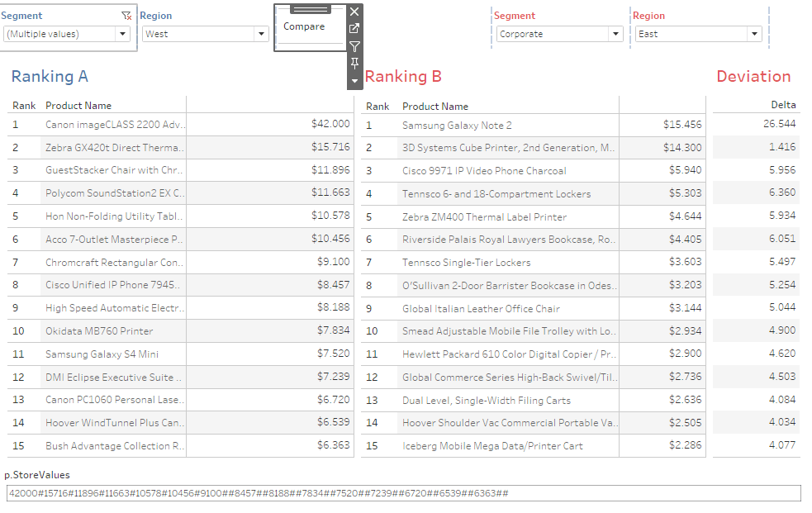Click the use-as-filter funnel icon beside Compare
This screenshot has width=812, height=513.
pyautogui.click(x=354, y=46)
